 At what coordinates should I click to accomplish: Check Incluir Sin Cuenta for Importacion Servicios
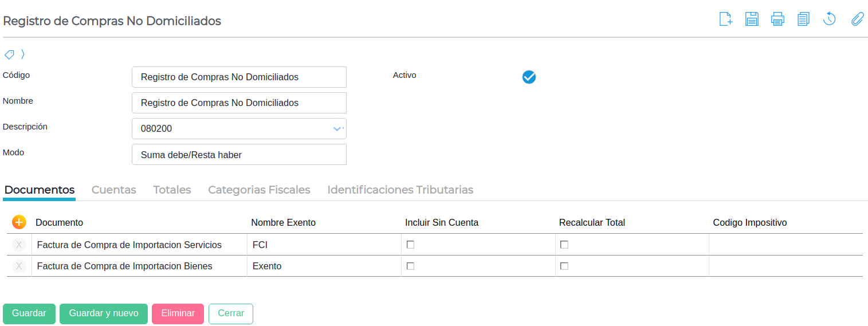tap(410, 245)
